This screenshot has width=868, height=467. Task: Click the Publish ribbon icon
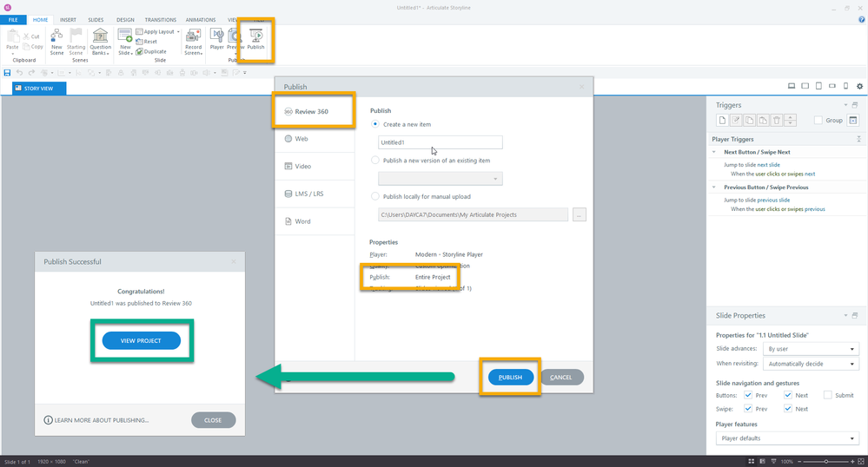pos(255,39)
